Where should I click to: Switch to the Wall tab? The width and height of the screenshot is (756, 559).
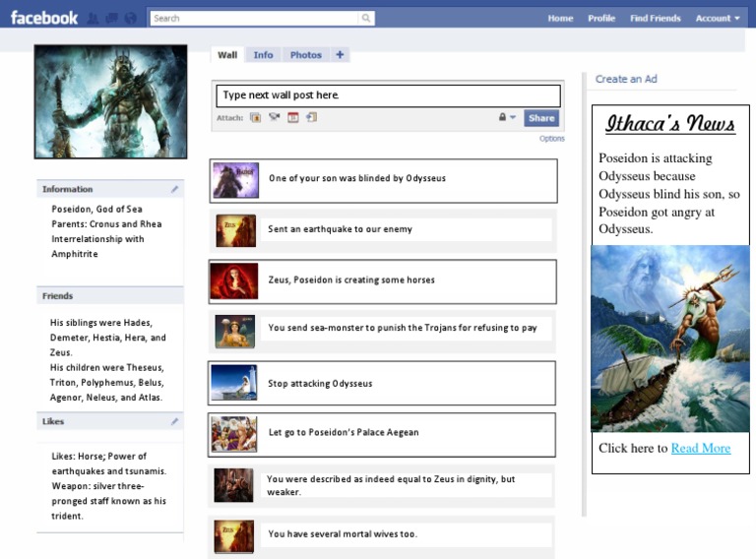click(227, 55)
